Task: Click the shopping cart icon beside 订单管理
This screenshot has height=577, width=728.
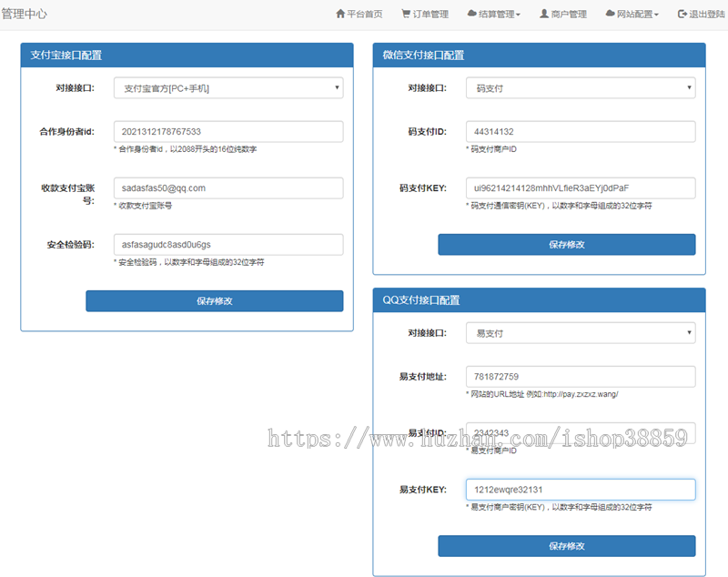Action: (406, 14)
